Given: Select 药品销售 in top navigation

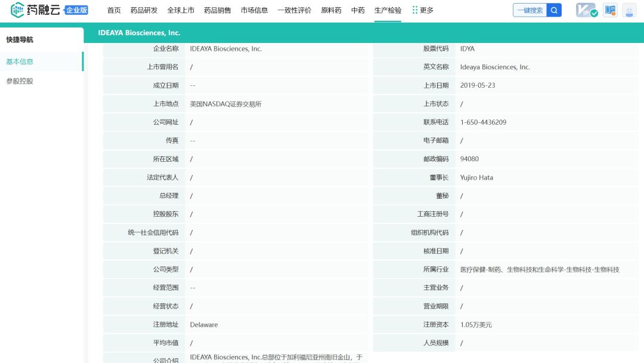Looking at the screenshot, I should 218,10.
